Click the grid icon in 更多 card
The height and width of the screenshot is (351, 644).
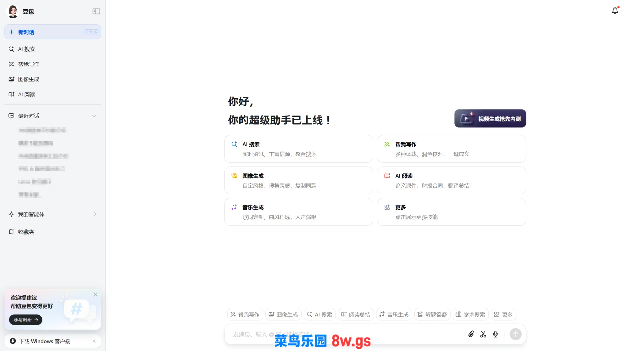(x=387, y=207)
